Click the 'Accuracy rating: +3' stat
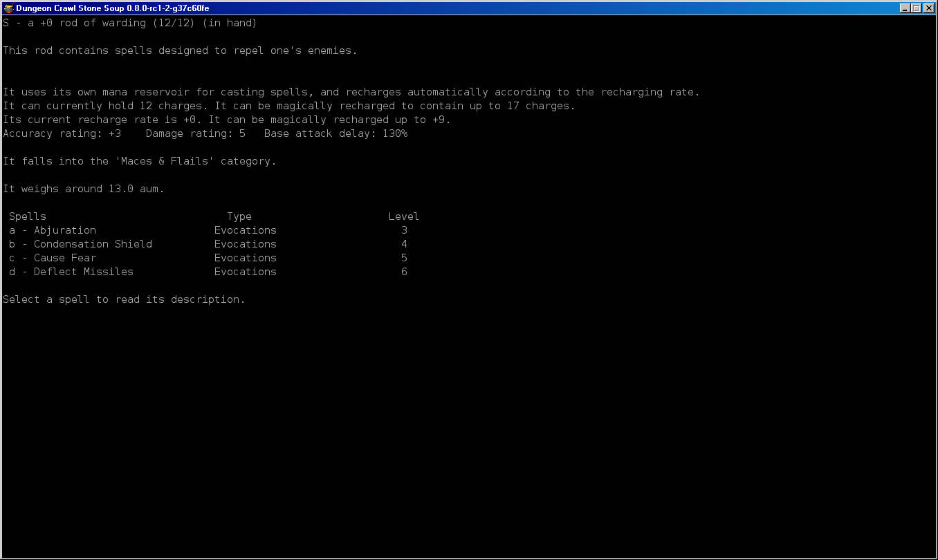Image resolution: width=938 pixels, height=560 pixels. pos(62,133)
